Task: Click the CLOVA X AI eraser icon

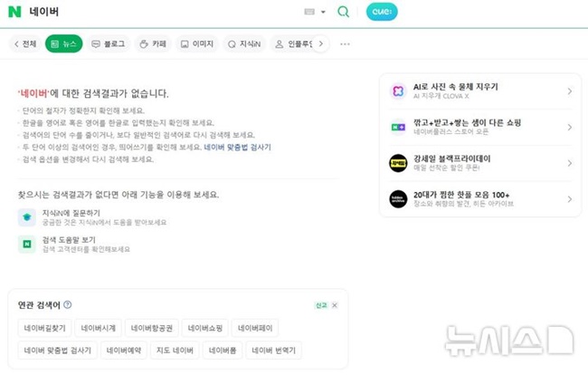Action: pyautogui.click(x=398, y=91)
